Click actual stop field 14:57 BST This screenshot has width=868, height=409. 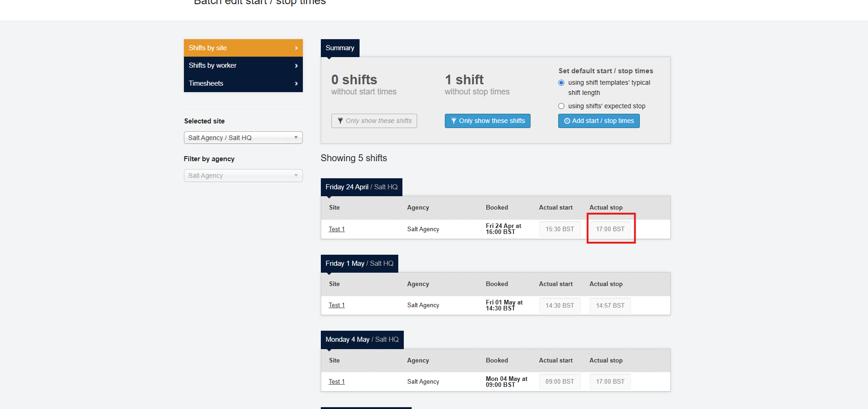610,305
